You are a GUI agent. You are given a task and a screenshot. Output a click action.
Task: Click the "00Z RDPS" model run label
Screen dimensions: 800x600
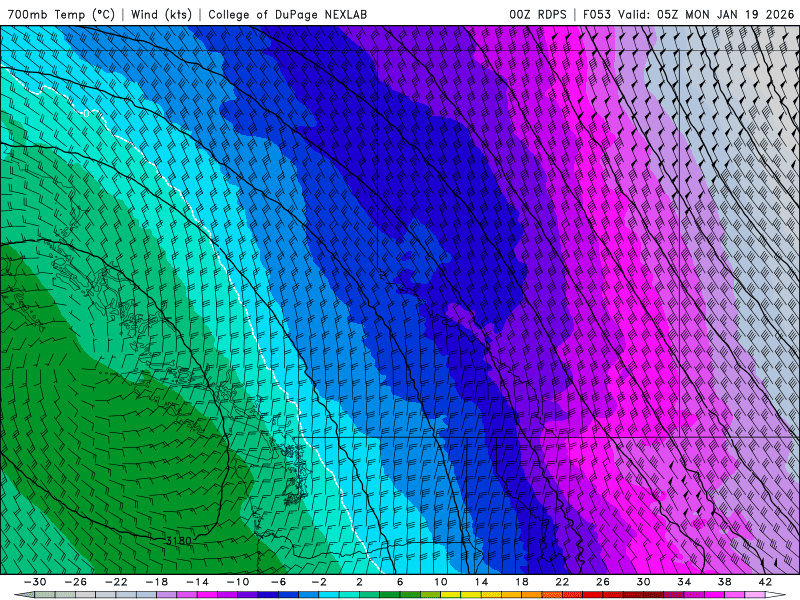537,14
